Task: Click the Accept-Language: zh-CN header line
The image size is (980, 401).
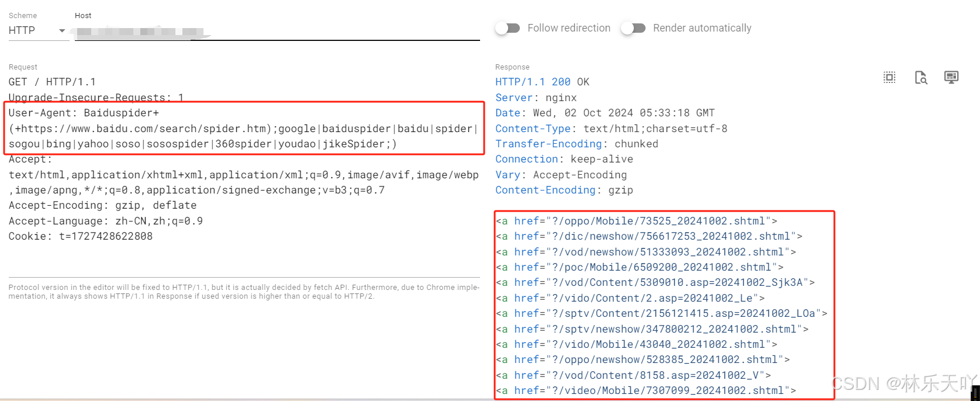Action: (x=106, y=221)
